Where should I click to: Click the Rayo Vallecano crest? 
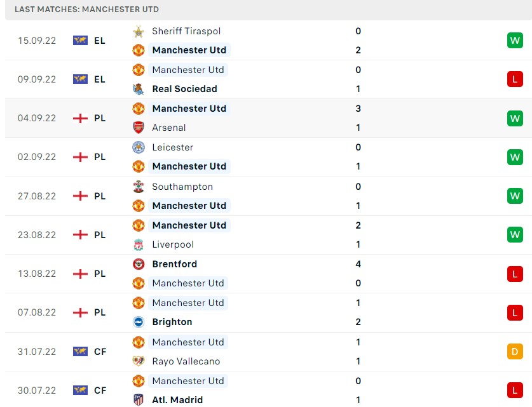[139, 361]
